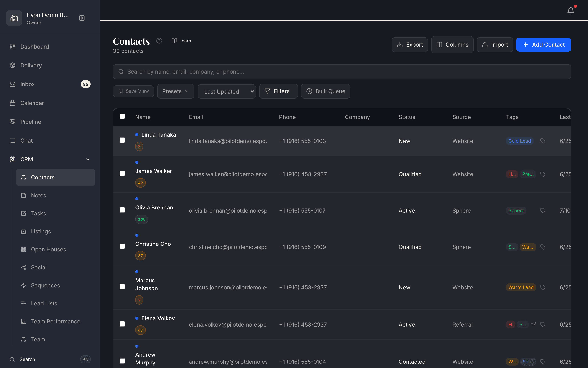Check the box for James Walker
This screenshot has width=588, height=368.
[122, 174]
